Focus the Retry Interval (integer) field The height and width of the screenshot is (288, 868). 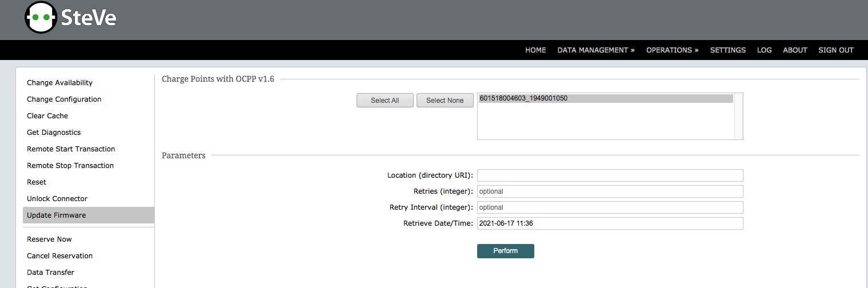click(x=610, y=207)
